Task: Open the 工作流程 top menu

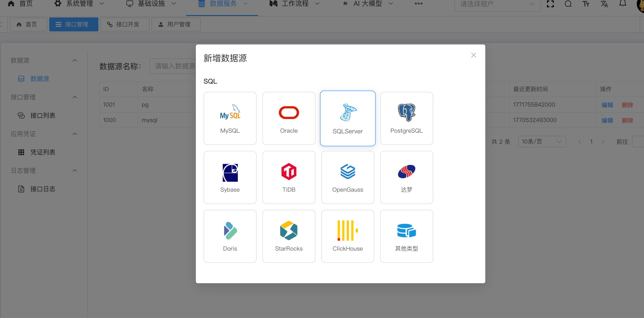Action: (295, 4)
